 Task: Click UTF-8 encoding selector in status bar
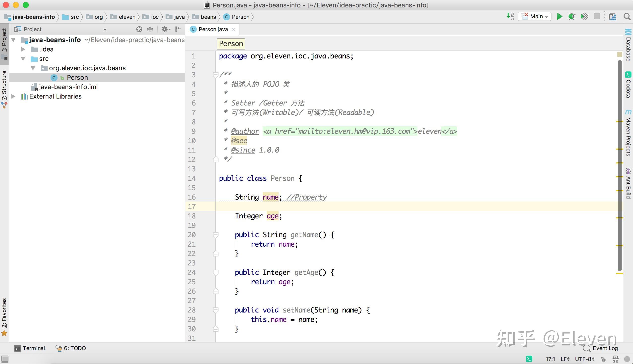coord(584,359)
